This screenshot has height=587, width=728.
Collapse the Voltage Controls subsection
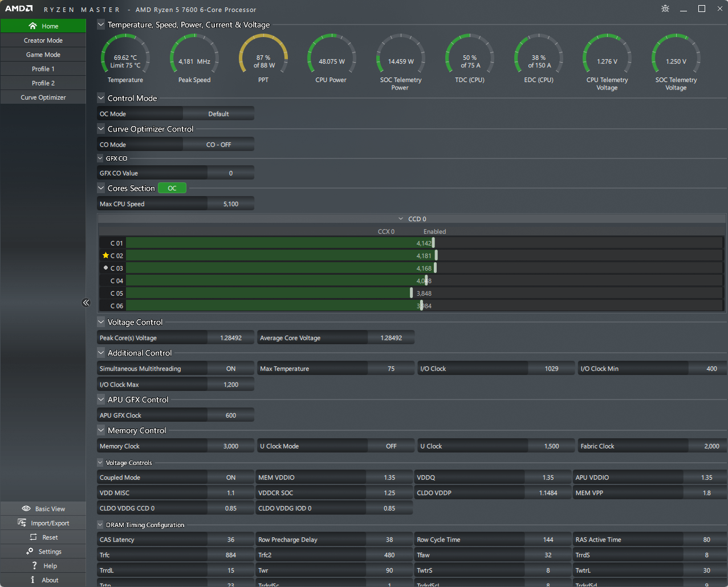pos(100,463)
